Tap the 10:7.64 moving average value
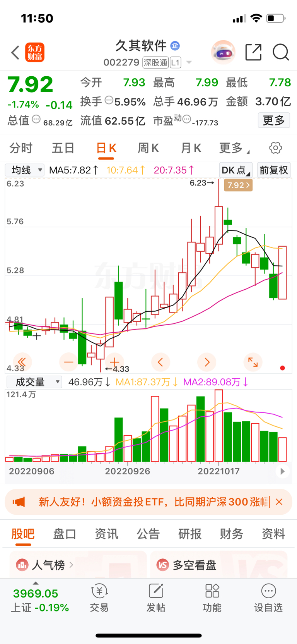297x644 pixels. [x=126, y=170]
